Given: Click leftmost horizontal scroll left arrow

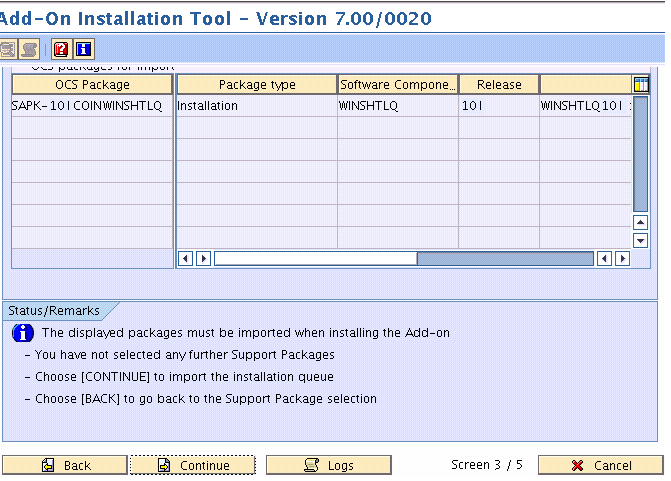Looking at the screenshot, I should (185, 258).
